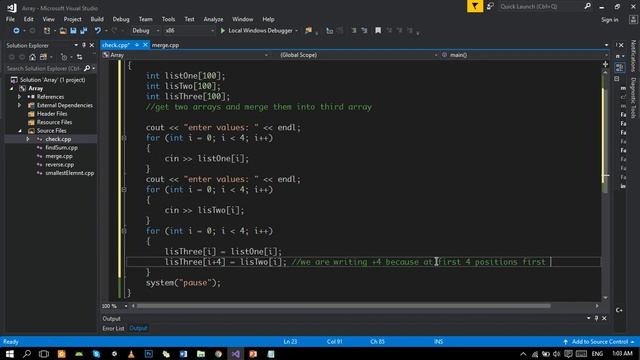This screenshot has width=640, height=360.
Task: Open Windows Start menu
Action: coord(9,354)
